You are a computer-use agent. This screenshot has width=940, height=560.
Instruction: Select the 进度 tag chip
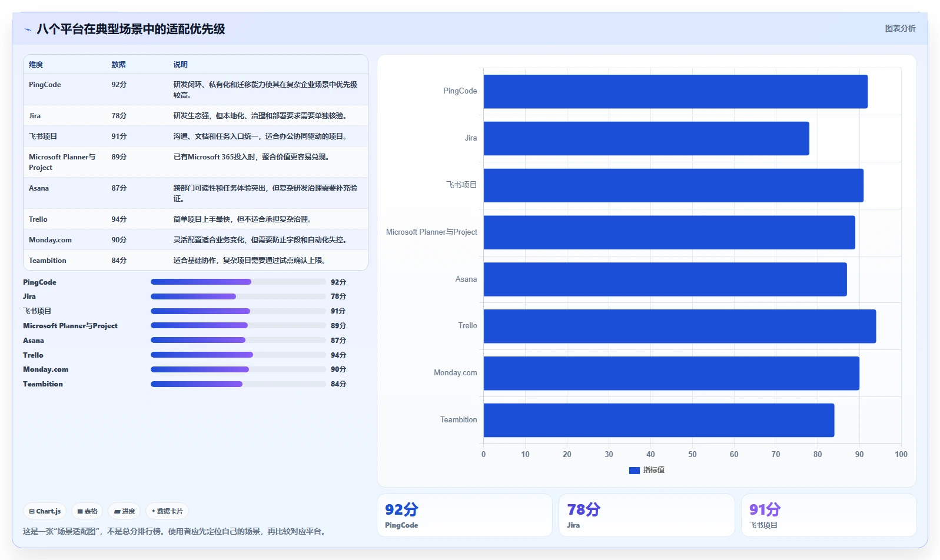[x=124, y=511]
